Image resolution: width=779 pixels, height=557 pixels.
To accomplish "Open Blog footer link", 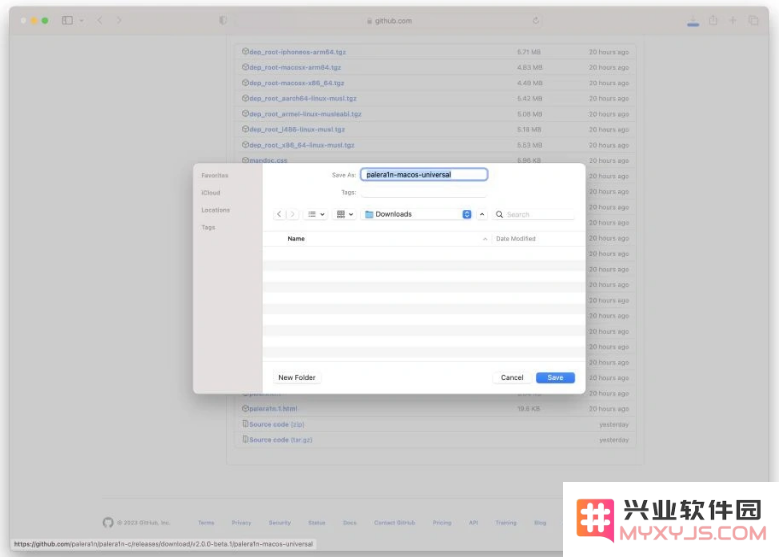I will point(540,523).
